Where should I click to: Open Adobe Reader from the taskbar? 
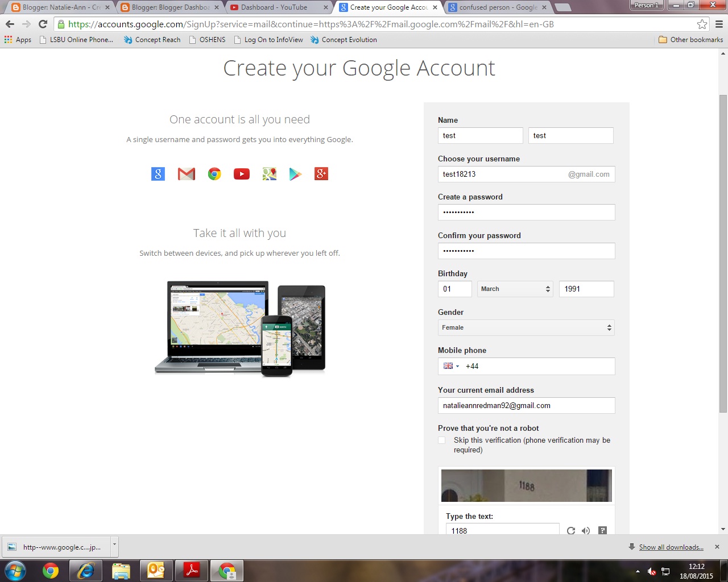(x=192, y=571)
